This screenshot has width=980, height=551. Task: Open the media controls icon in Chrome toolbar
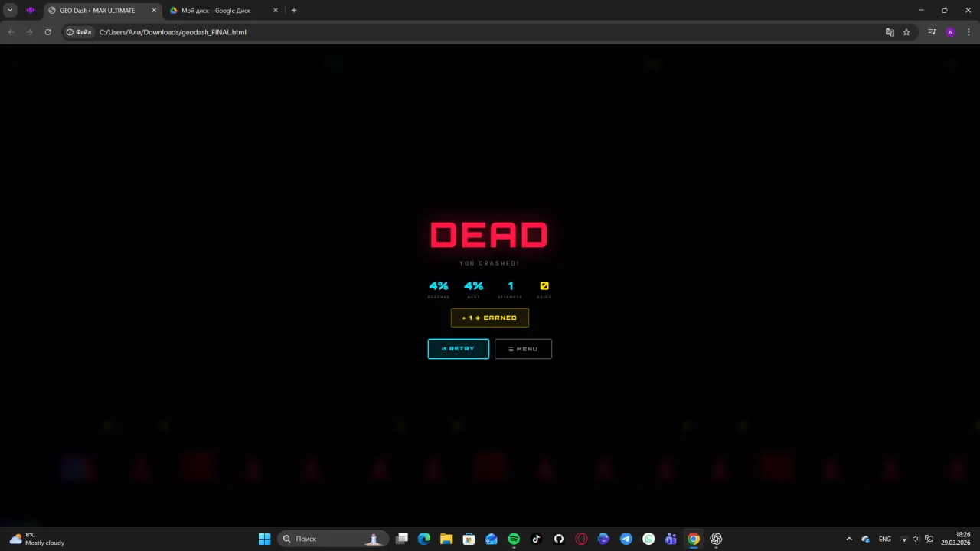pyautogui.click(x=932, y=32)
